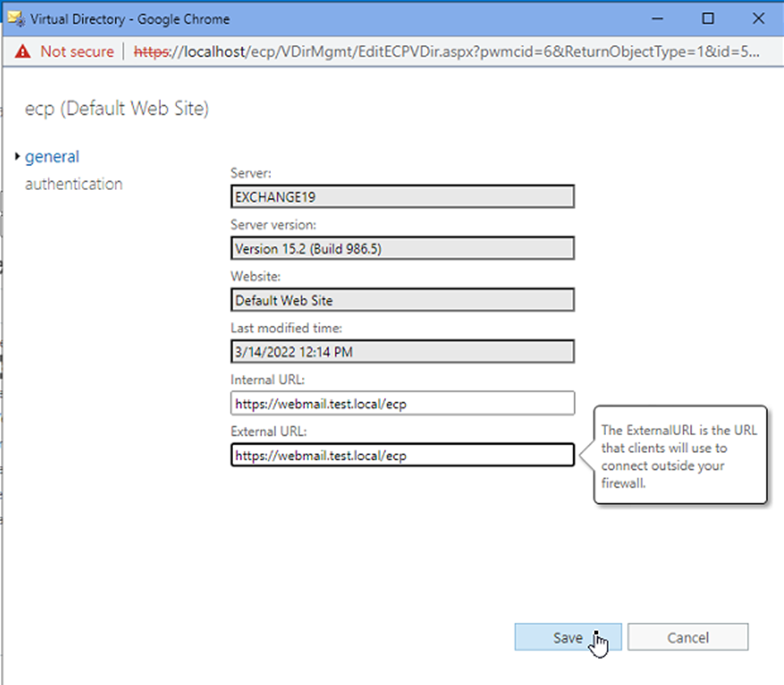Screen dimensions: 784x685
Task: Click the Last modified time field
Action: click(x=402, y=351)
